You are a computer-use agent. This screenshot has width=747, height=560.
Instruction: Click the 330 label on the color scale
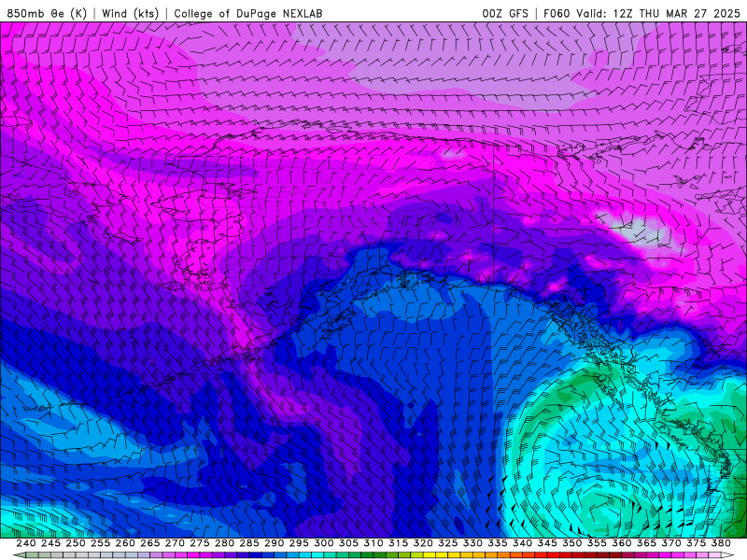472,543
